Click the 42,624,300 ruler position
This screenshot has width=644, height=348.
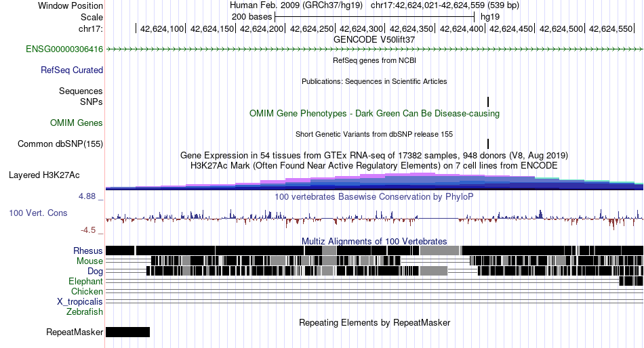pos(361,28)
